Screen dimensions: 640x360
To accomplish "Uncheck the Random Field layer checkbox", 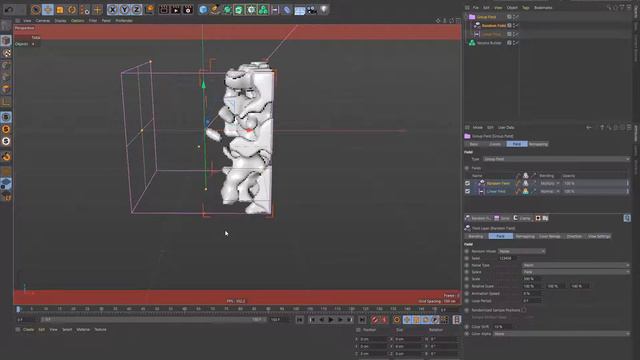I will coord(467,183).
